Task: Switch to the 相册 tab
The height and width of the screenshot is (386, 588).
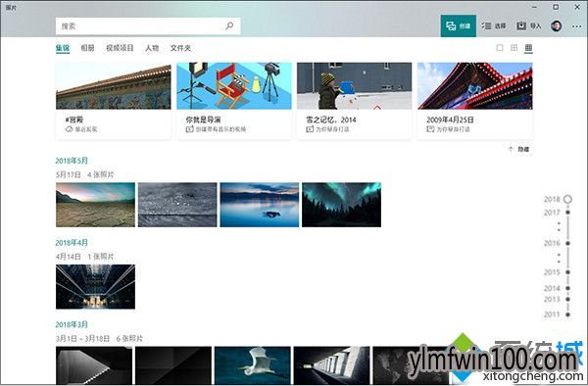Action: tap(88, 48)
